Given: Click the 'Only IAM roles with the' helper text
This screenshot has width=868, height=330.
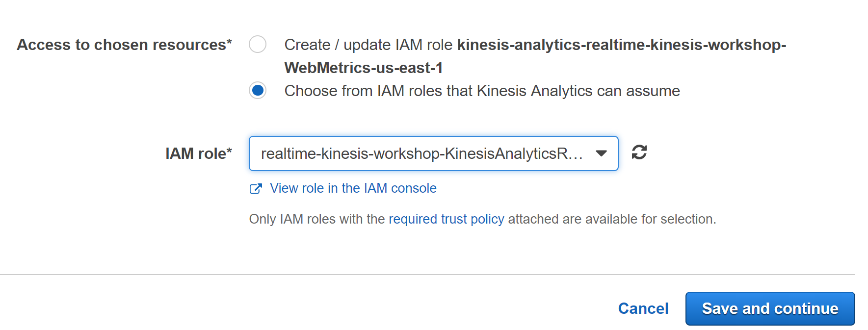Looking at the screenshot, I should click(317, 219).
